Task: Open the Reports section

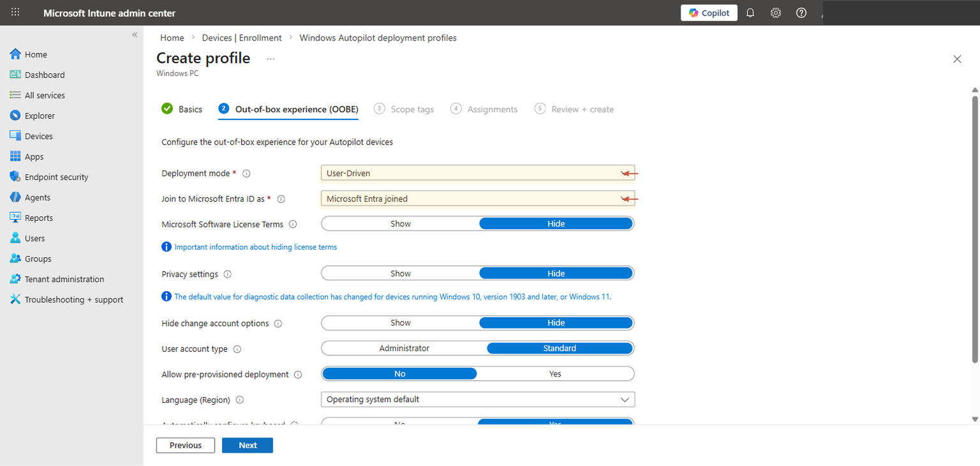Action: coord(38,217)
